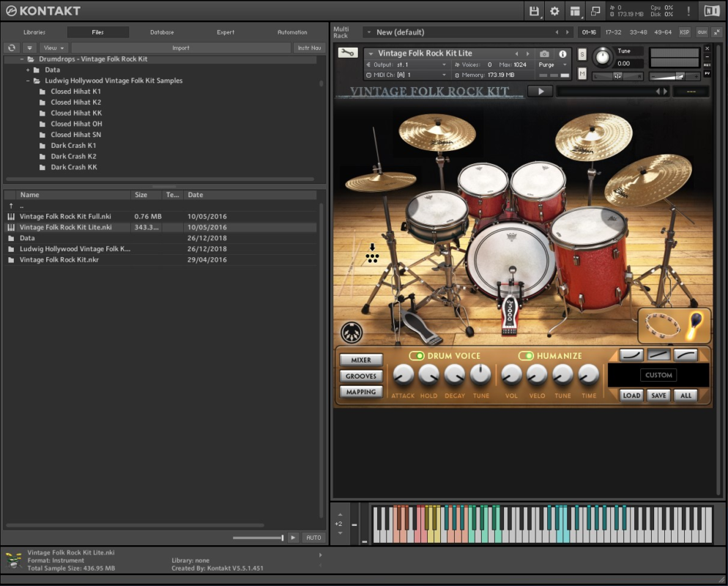Image resolution: width=728 pixels, height=586 pixels.
Task: Select Vintage Folk Rock Kit Full.nki file
Action: click(66, 217)
